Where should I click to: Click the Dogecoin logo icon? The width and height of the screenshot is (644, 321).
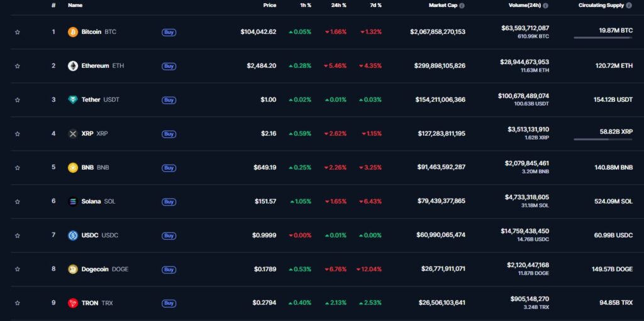click(73, 269)
